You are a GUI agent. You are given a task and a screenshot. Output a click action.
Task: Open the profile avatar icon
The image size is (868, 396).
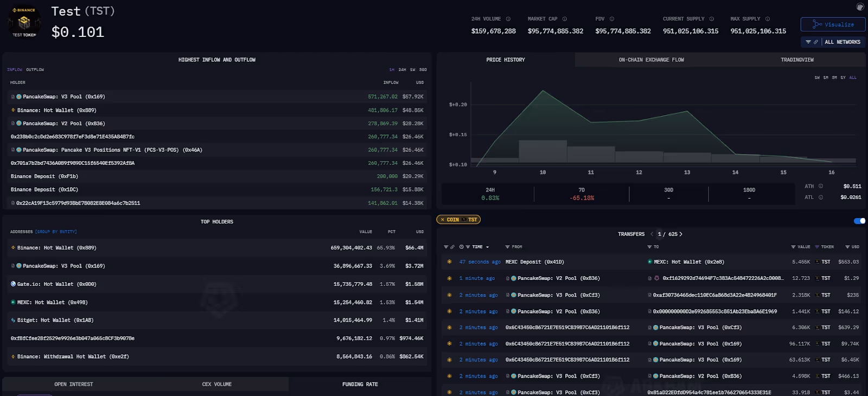pos(860,7)
